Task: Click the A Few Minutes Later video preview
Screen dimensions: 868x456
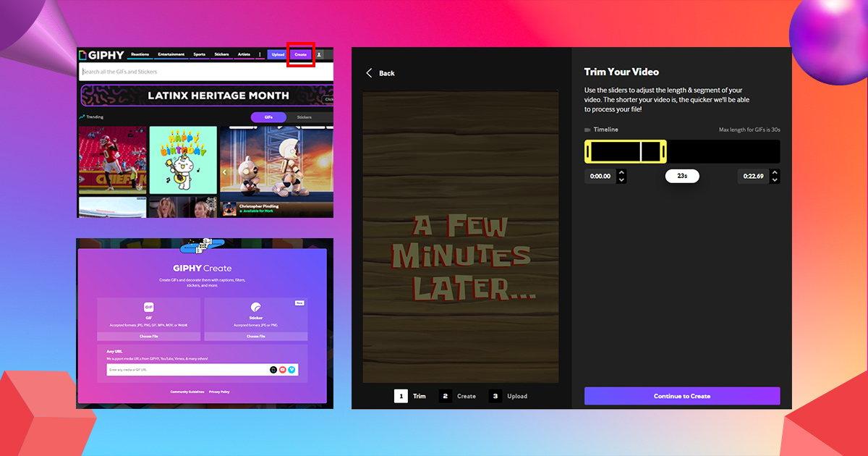Action: pyautogui.click(x=461, y=237)
